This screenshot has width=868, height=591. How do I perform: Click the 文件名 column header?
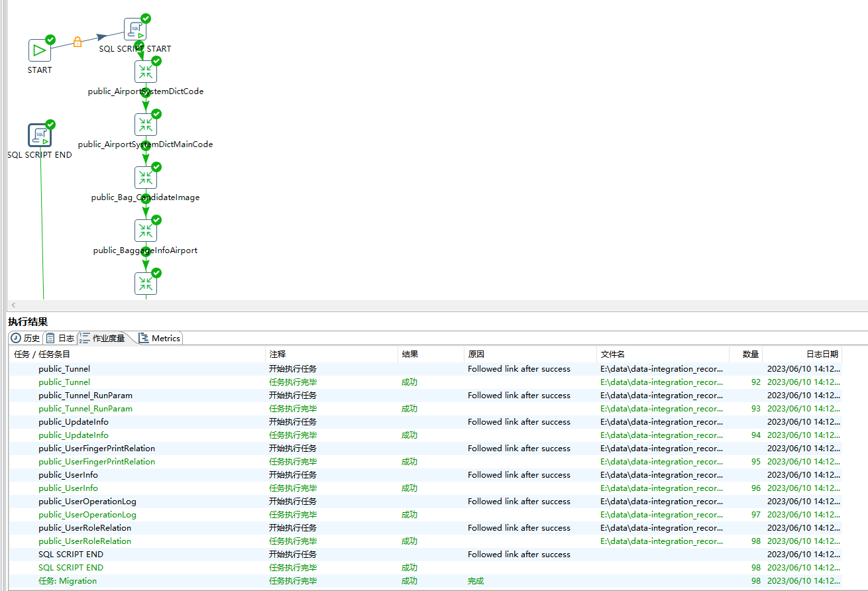663,354
